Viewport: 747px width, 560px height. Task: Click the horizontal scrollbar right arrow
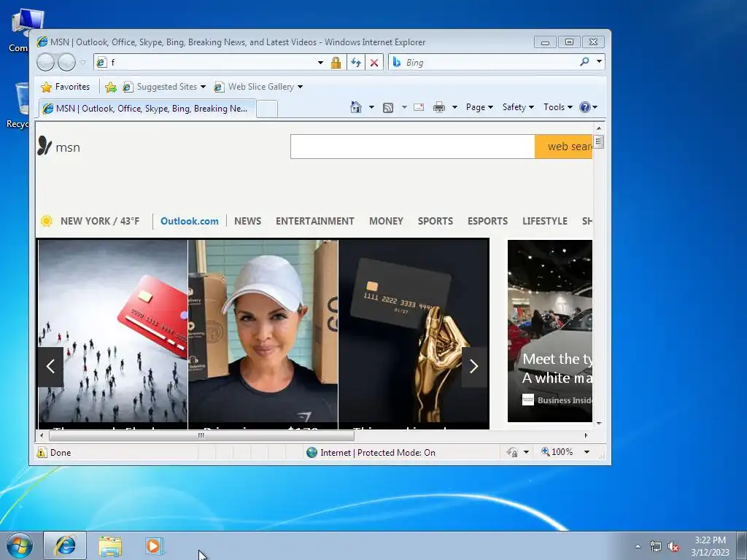click(x=586, y=435)
